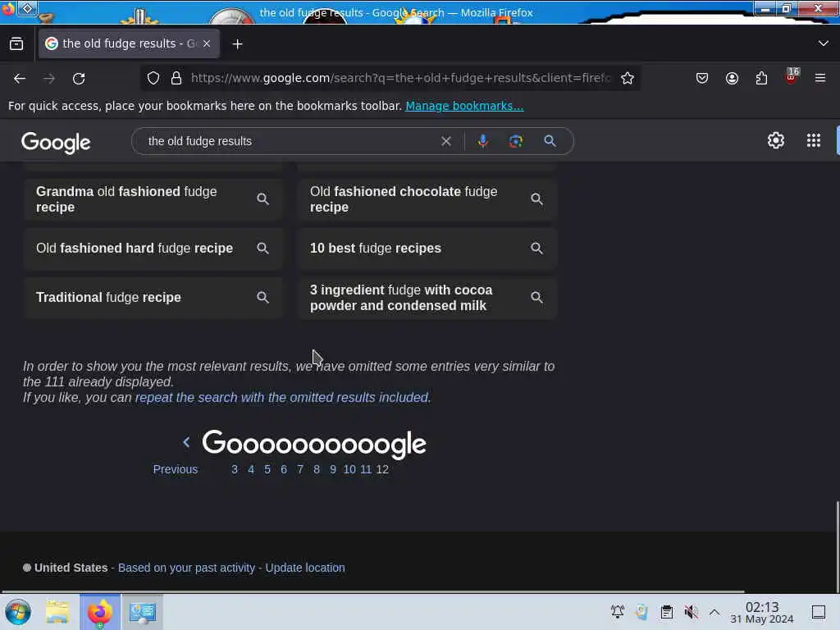Go to results page 6
The height and width of the screenshot is (630, 840).
(x=283, y=469)
